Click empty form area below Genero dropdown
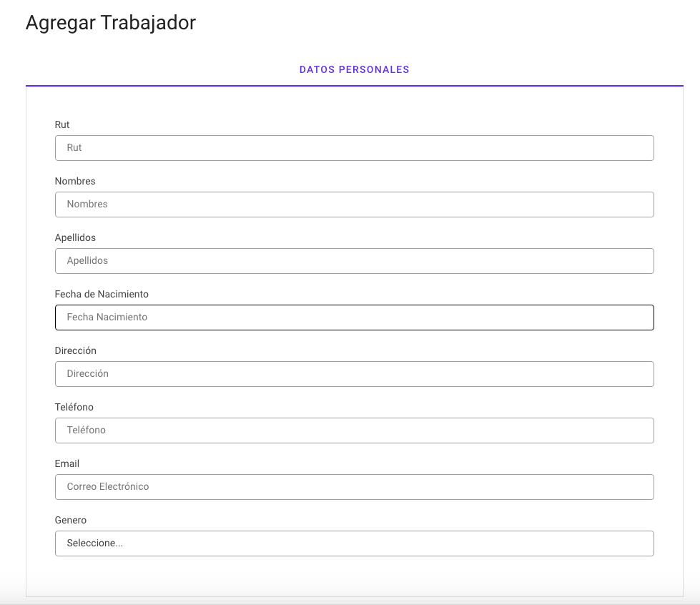Viewport: 700px width, 605px height. [354, 576]
